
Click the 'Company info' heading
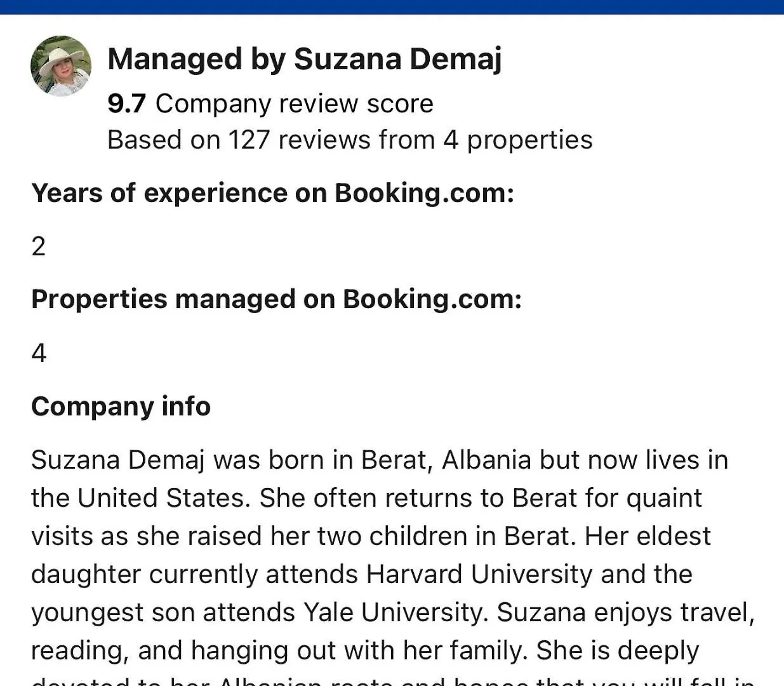click(x=121, y=407)
